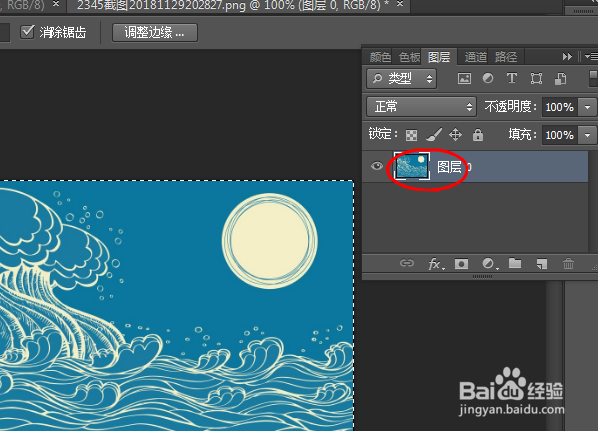The height and width of the screenshot is (431, 598).
Task: Open the 类型 layer filter dropdown
Action: click(402, 79)
